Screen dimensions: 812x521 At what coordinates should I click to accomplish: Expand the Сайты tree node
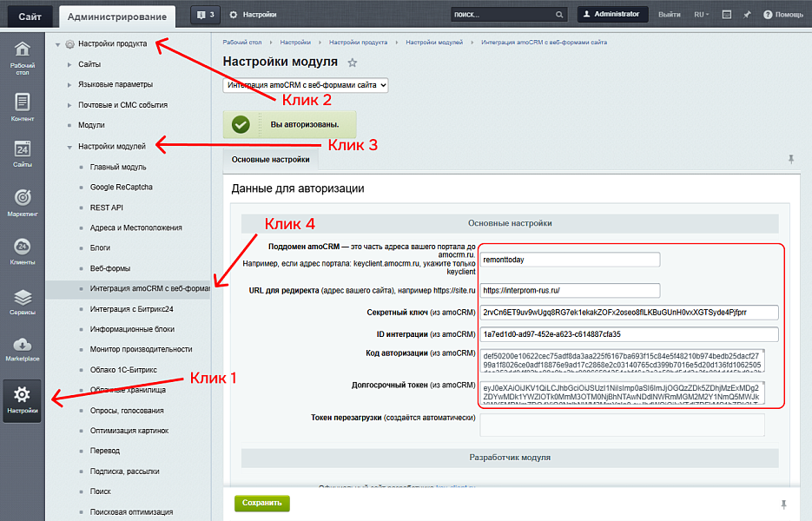(69, 64)
